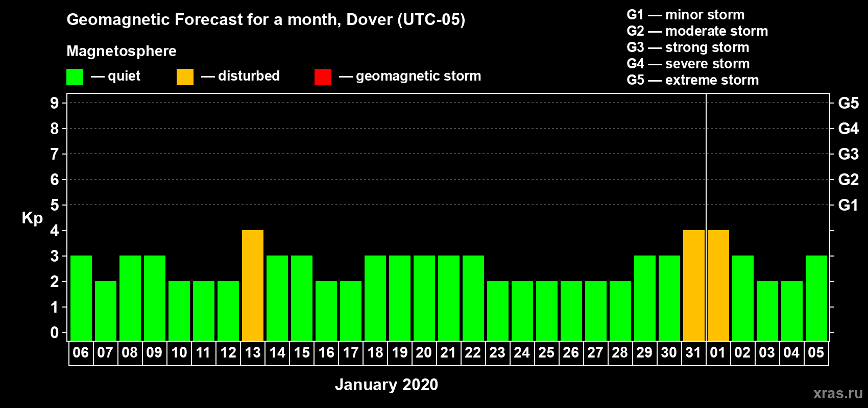The width and height of the screenshot is (868, 408).
Task: Click the G2 right axis label
Action: click(x=849, y=180)
